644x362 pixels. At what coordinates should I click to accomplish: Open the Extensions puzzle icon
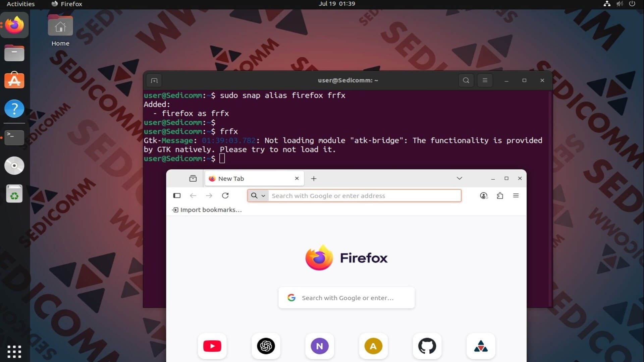500,196
